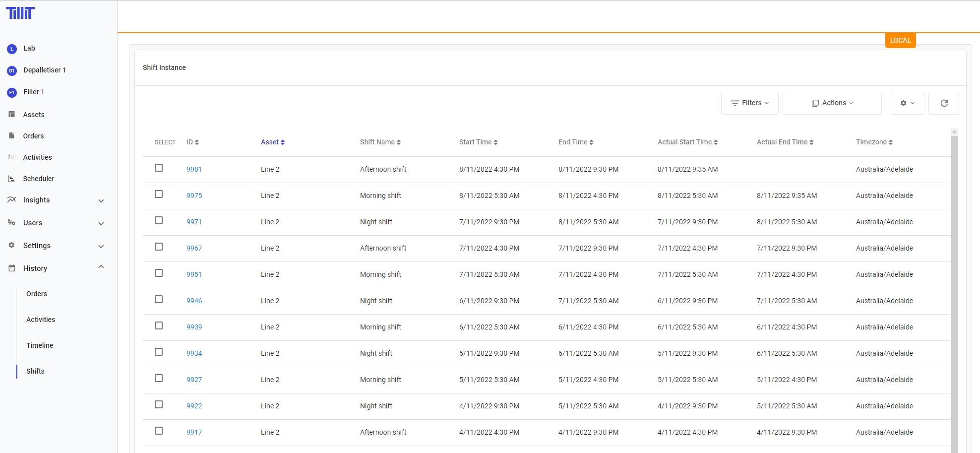980x453 pixels.
Task: Open the gear settings dropdown in toolbar
Action: [907, 103]
